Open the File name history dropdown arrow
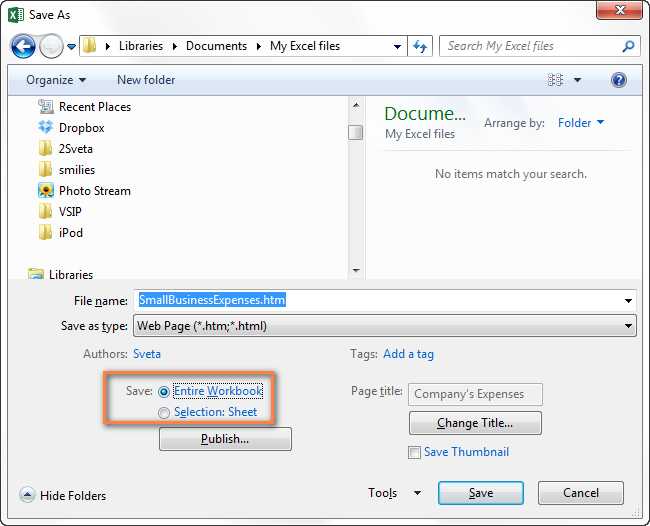The height and width of the screenshot is (526, 650). [628, 301]
